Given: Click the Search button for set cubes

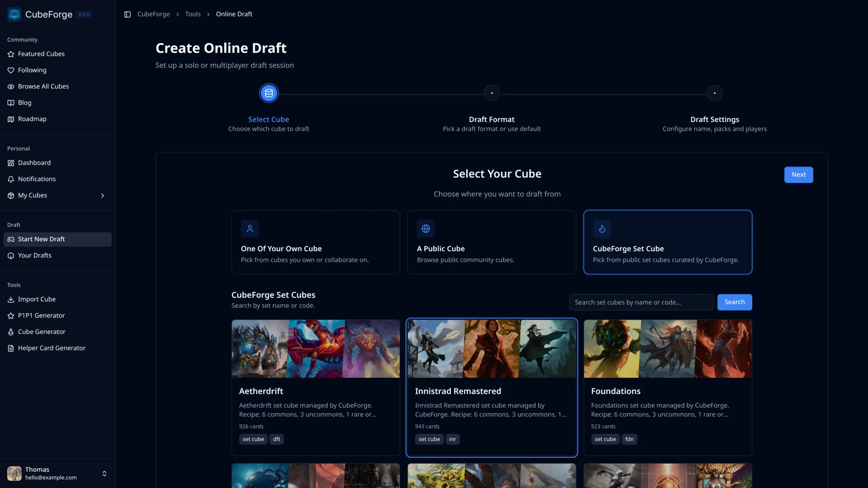Looking at the screenshot, I should [735, 302].
